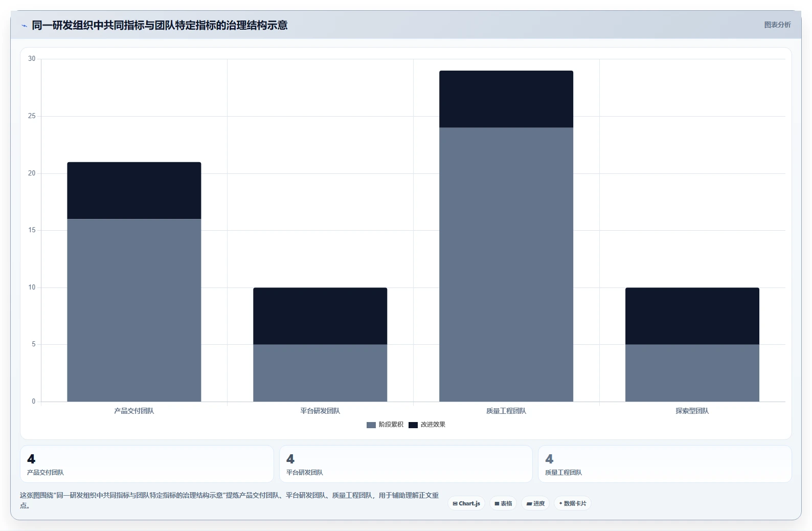
Task: Click the Chart.js tag
Action: click(466, 503)
